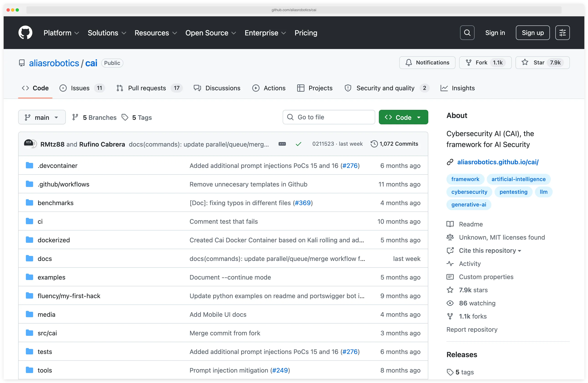This screenshot has height=383, width=588.
Task: Open the command palette icon top right
Action: (x=562, y=32)
